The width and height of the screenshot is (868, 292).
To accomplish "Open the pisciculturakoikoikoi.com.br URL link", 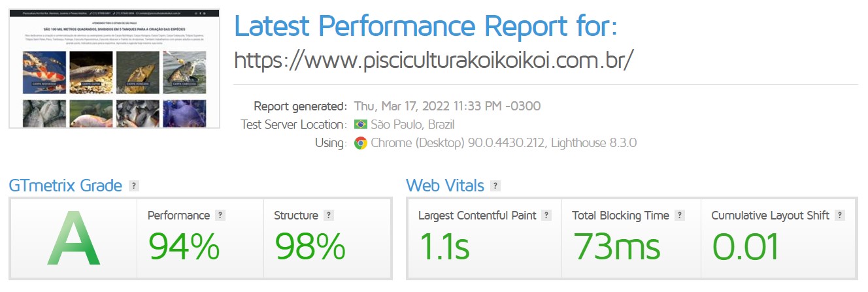I will click(x=434, y=60).
